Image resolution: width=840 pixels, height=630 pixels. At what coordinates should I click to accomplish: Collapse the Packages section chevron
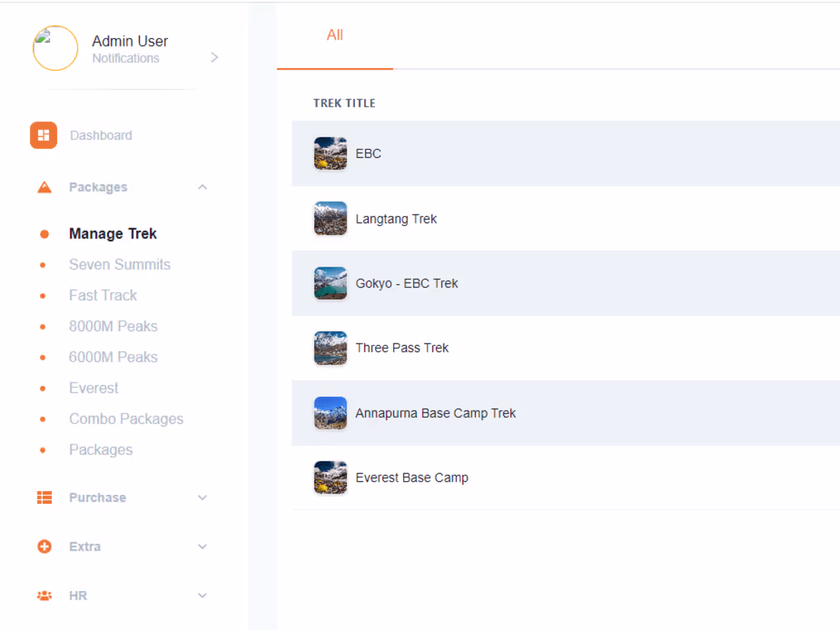(202, 187)
